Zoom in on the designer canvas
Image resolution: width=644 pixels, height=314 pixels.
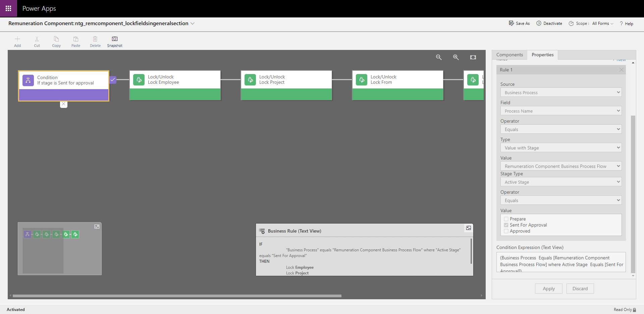coord(456,57)
